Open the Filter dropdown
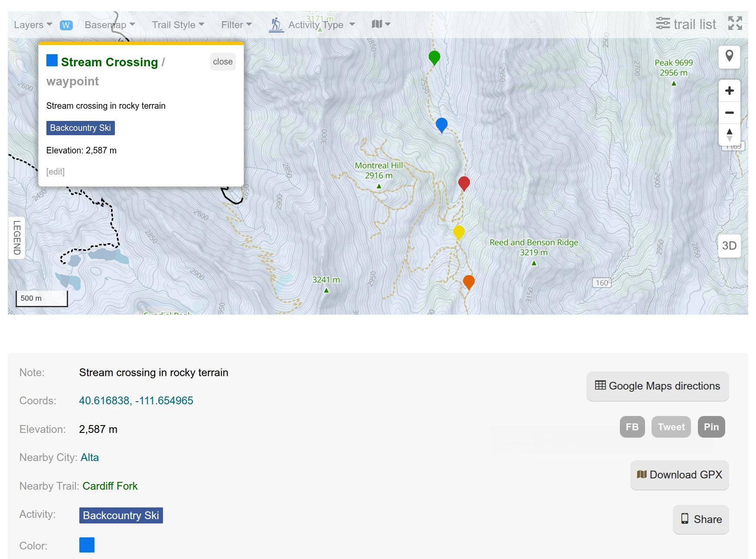Screen dimensions: 756x559 coord(236,25)
